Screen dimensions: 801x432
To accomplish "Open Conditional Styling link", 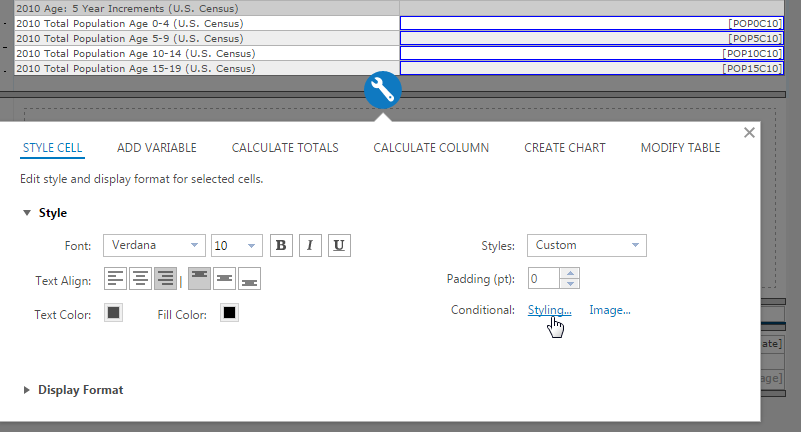I will 549,310.
